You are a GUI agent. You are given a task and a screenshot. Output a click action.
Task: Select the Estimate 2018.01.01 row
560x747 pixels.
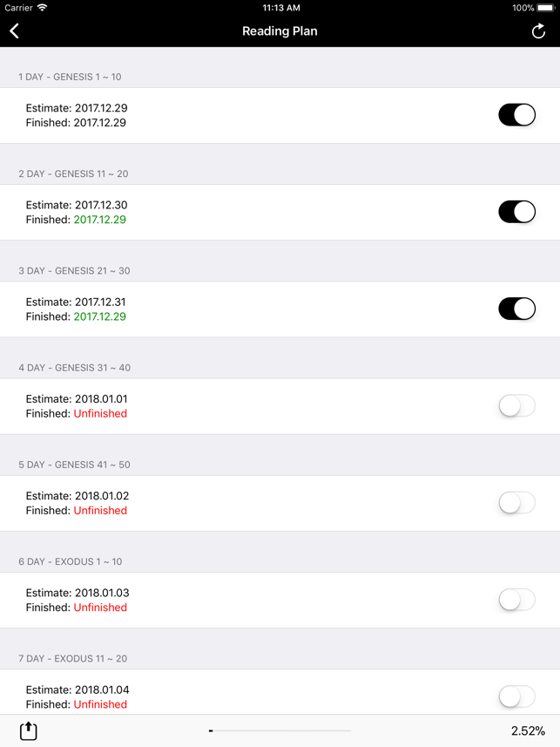[280, 406]
